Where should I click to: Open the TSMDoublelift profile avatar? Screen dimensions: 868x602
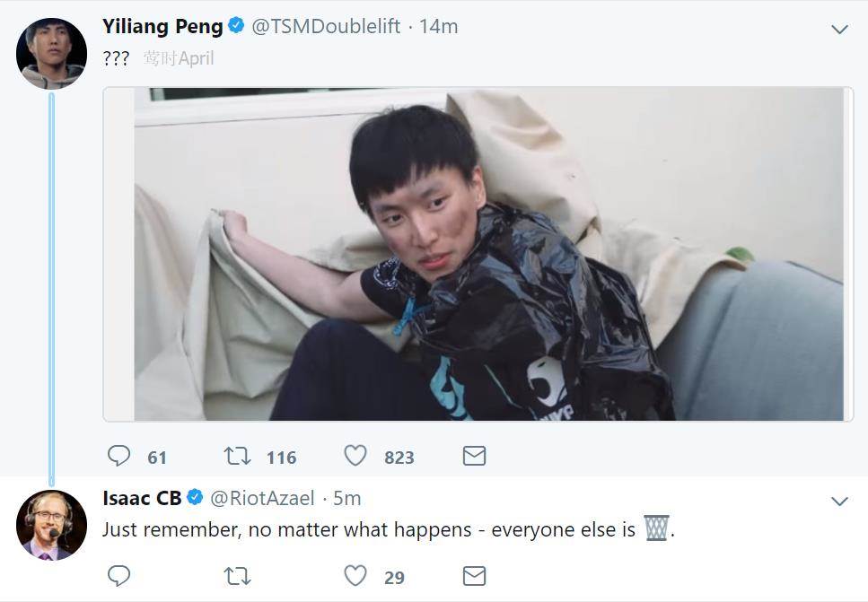click(x=51, y=53)
